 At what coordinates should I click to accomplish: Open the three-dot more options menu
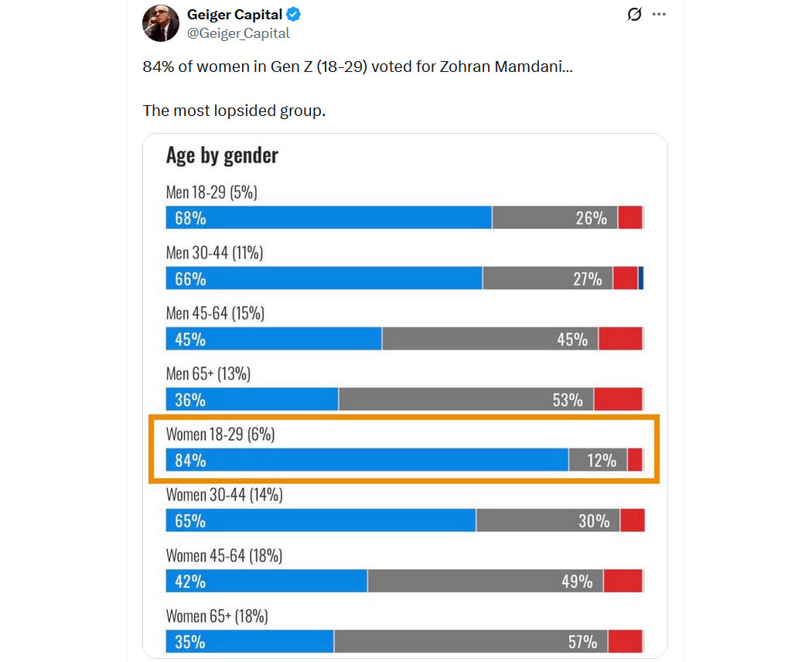pos(659,15)
